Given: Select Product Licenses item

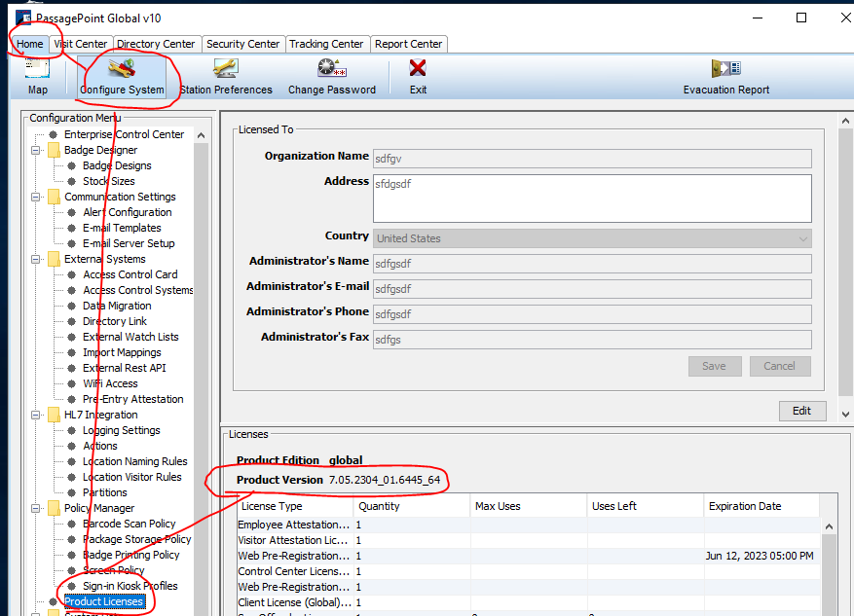Looking at the screenshot, I should [104, 601].
